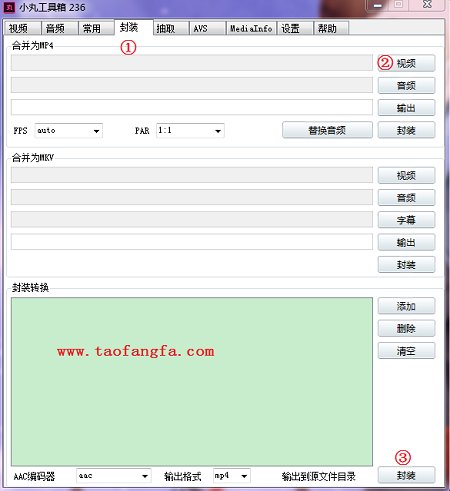450x491 pixels.
Task: Go to the 抽取 tab
Action: tap(171, 28)
